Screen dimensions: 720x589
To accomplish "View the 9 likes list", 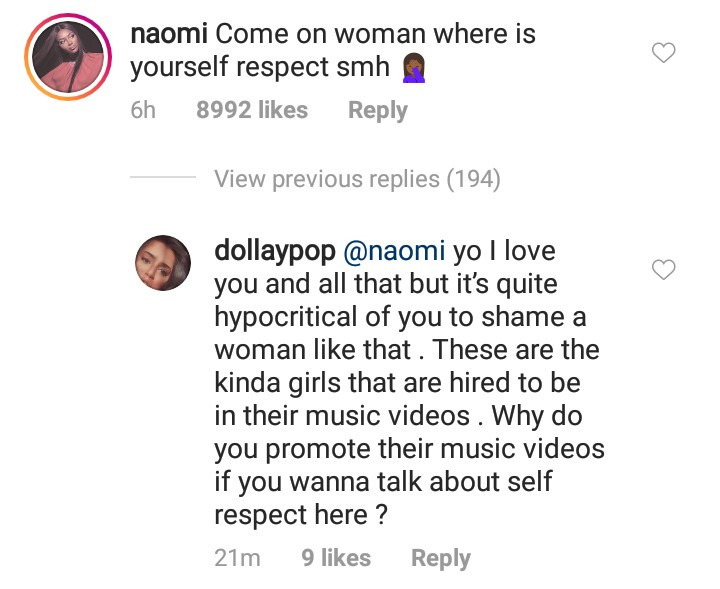I will [336, 558].
